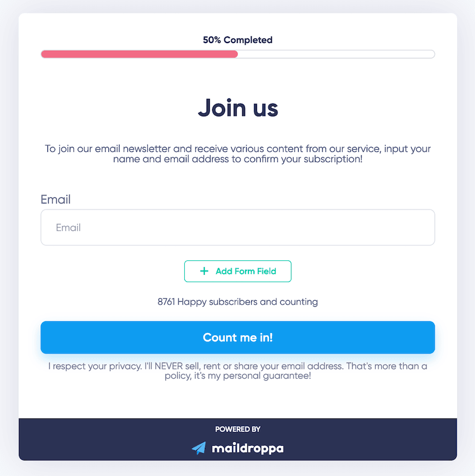Select the green plus symbol in the field button
This screenshot has height=476, width=475.
[x=204, y=271]
